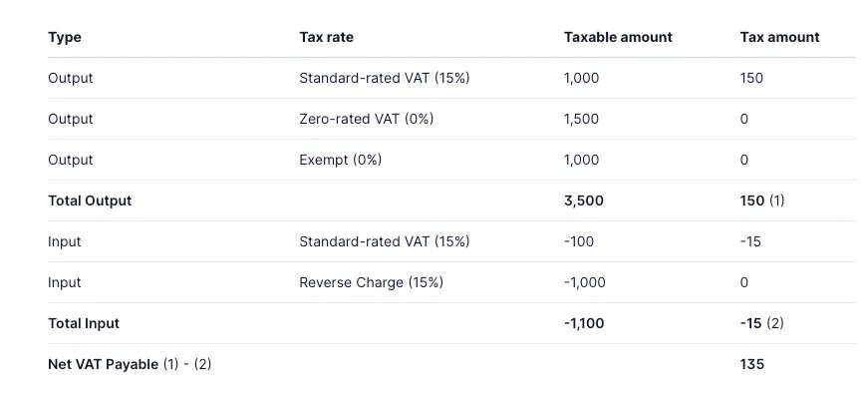
Task: Click the Type column header
Action: tap(65, 37)
